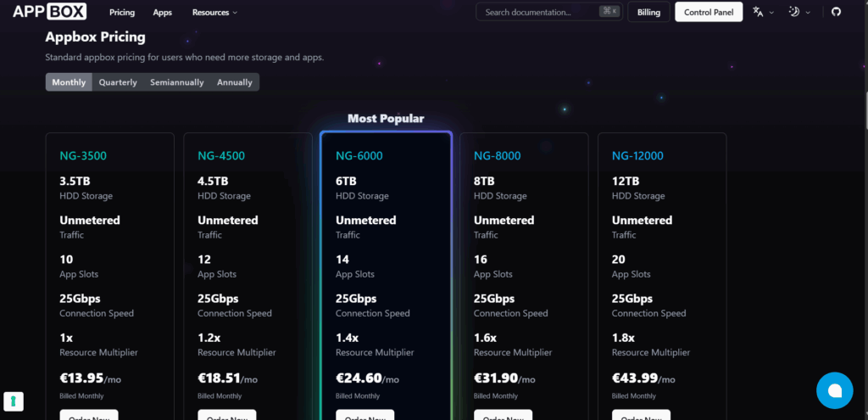Screen dimensions: 868x420
Task: Switch to Quarterly billing
Action: (x=118, y=82)
